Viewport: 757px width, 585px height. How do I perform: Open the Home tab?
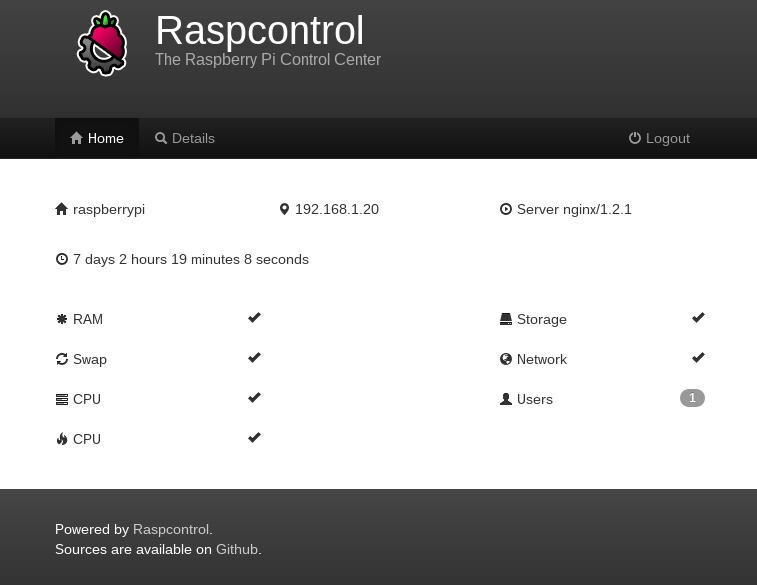click(x=97, y=138)
